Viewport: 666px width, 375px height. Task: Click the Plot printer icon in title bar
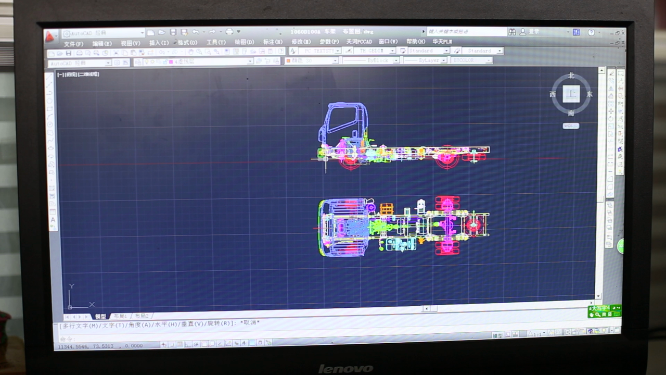(229, 32)
